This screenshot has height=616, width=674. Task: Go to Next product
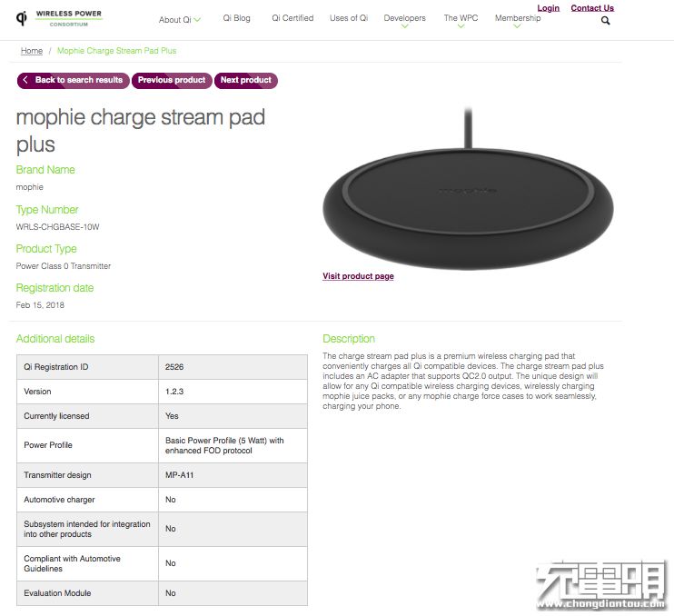click(246, 80)
